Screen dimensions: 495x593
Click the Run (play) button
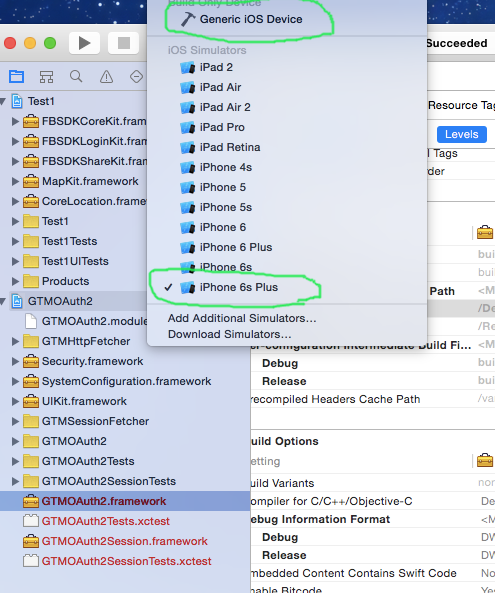pyautogui.click(x=84, y=43)
